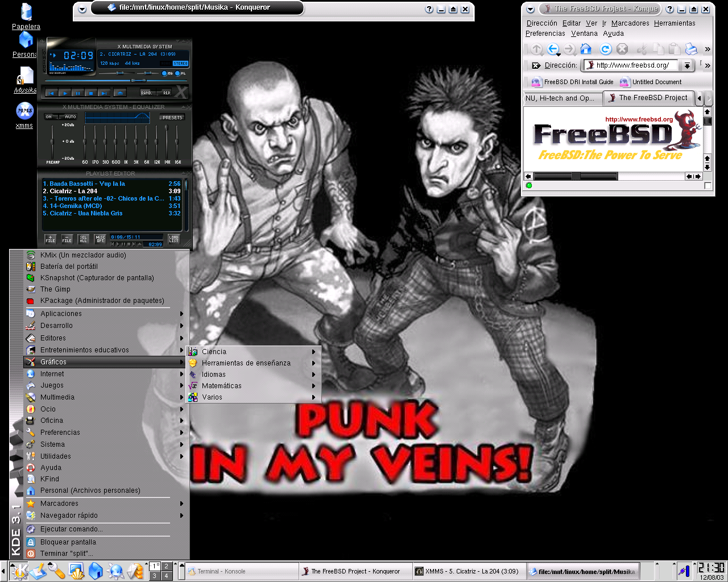The image size is (728, 582).
Task: Expand the Ciencia submenu
Action: point(253,352)
